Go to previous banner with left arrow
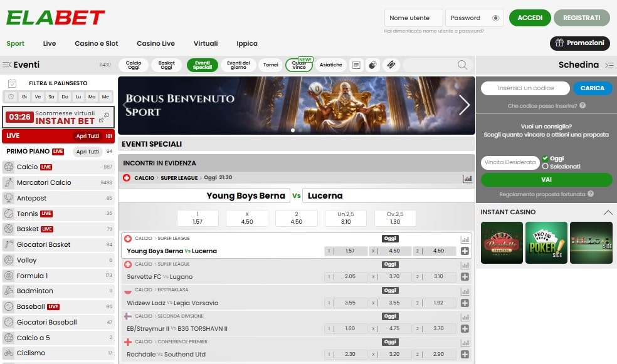 [x=125, y=105]
